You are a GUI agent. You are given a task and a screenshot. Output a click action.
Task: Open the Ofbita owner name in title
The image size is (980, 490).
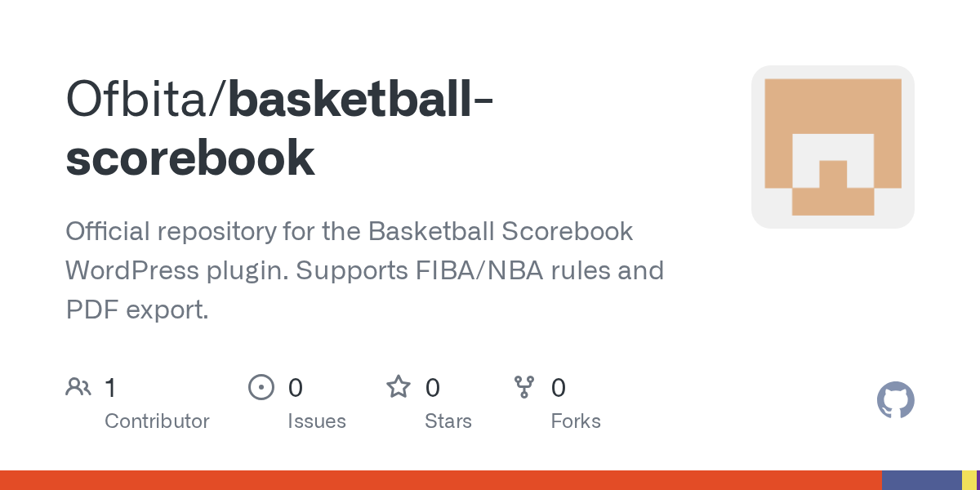tap(139, 100)
